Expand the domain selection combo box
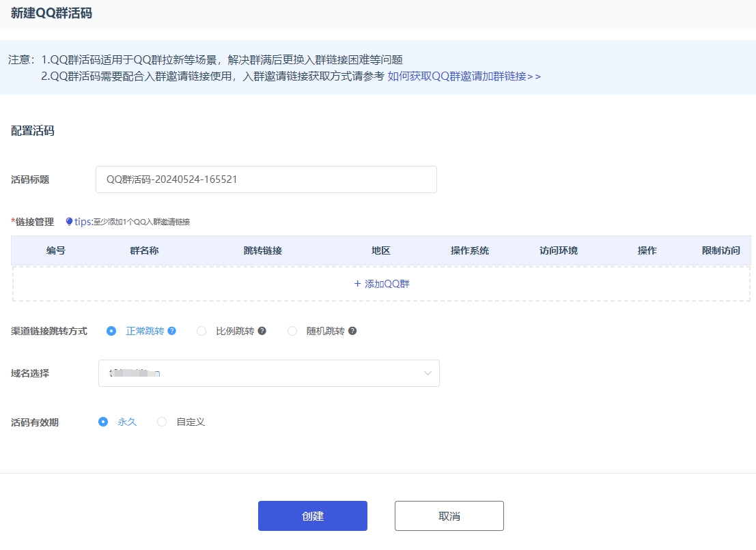Viewport: 756px width, 550px height. (x=268, y=373)
